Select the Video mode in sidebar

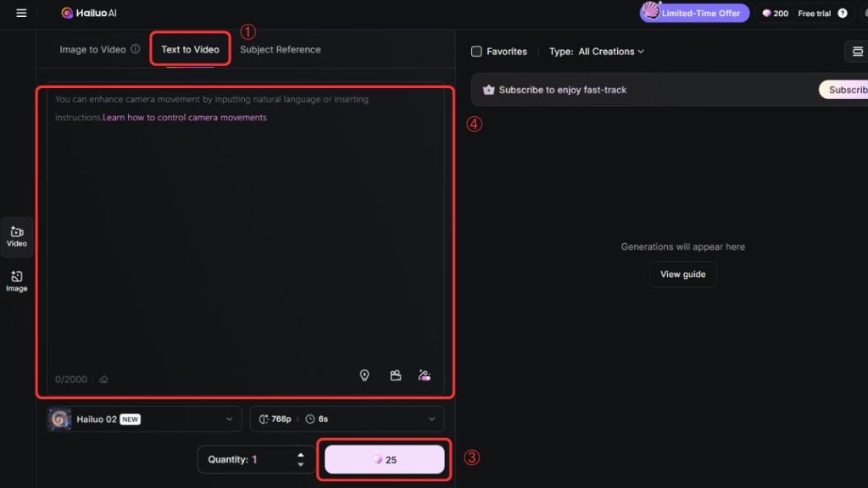click(x=17, y=236)
